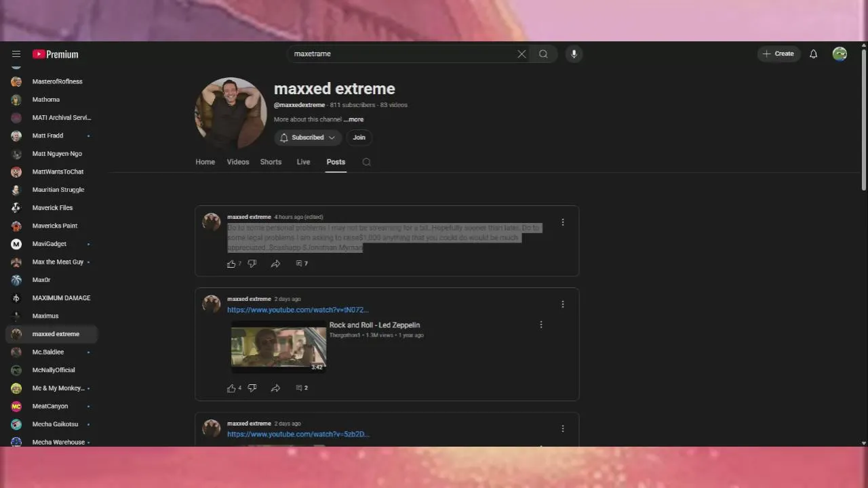Open McNallyOfficial channel in sidebar
The height and width of the screenshot is (488, 868).
click(x=52, y=370)
